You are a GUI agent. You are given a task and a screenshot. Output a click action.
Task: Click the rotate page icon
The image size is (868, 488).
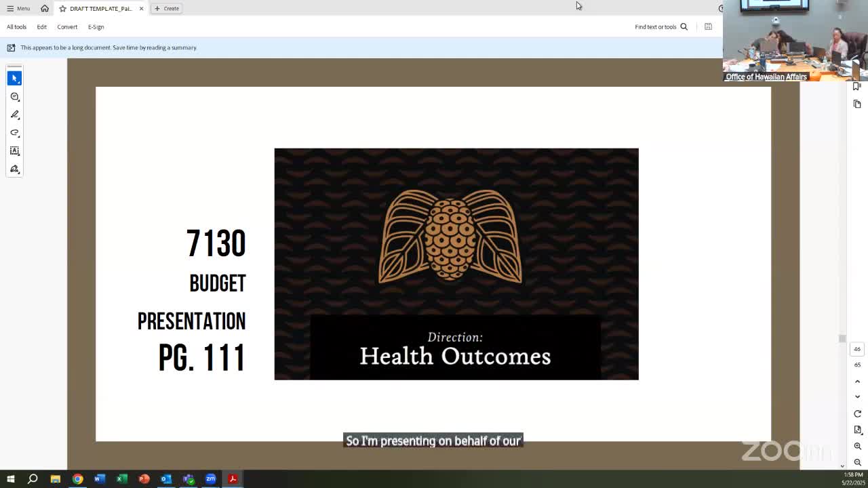tap(857, 413)
